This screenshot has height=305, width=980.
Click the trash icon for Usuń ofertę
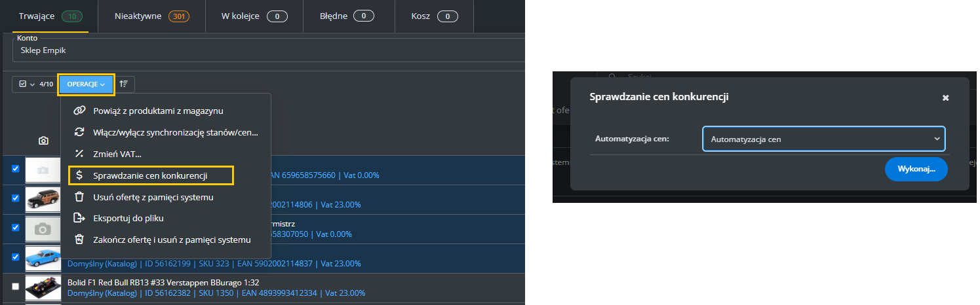(x=79, y=197)
